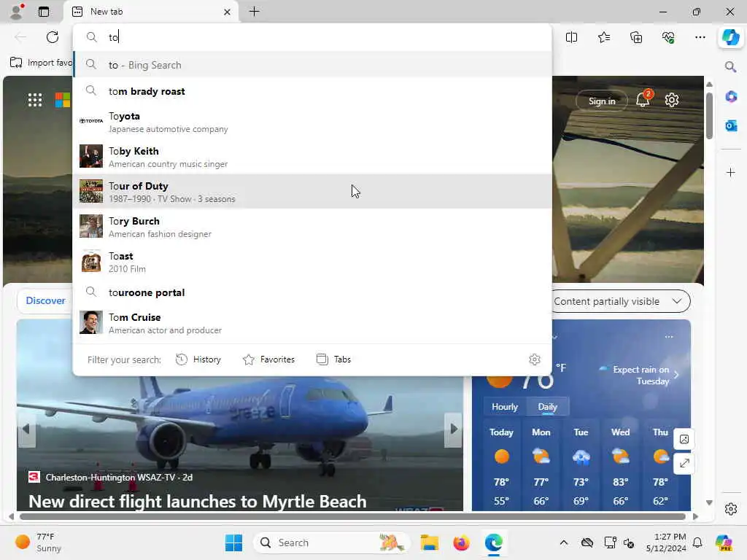Screen dimensions: 747x560
Task: Open split screen icon in toolbar
Action: (x=571, y=37)
